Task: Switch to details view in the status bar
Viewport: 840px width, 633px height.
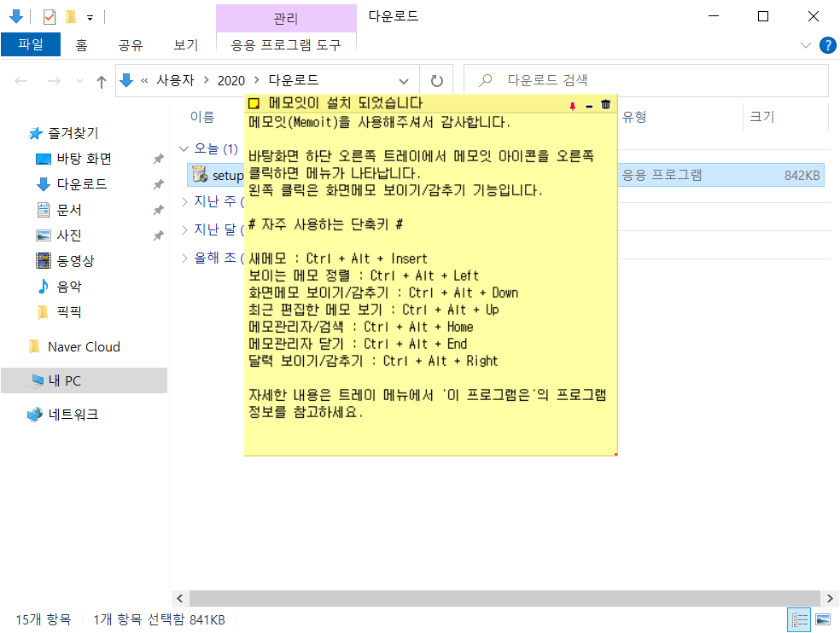Action: (x=800, y=620)
